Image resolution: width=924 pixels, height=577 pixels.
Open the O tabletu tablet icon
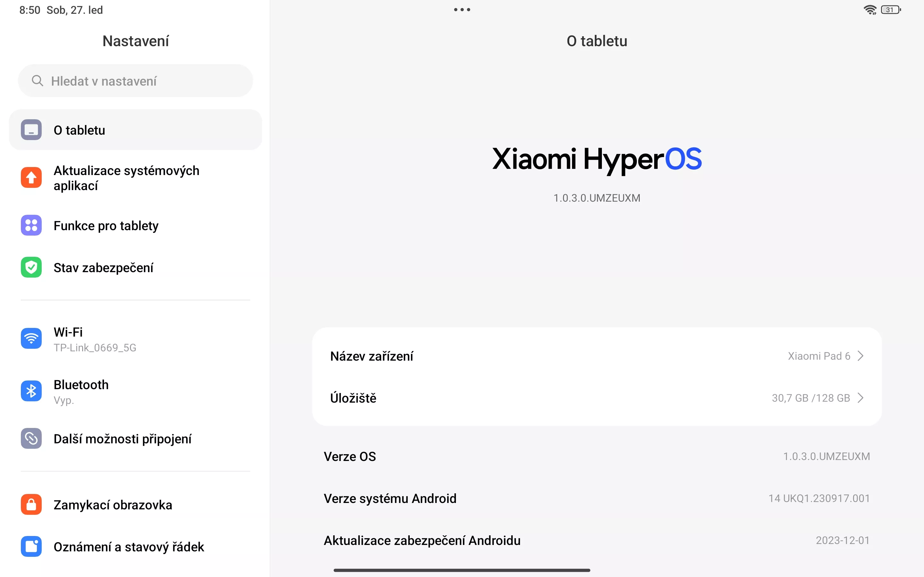click(31, 130)
